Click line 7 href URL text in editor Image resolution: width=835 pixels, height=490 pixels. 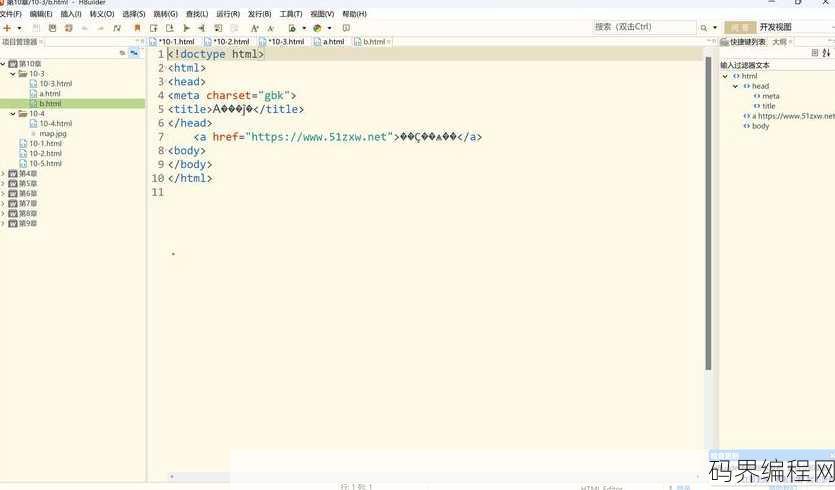318,137
